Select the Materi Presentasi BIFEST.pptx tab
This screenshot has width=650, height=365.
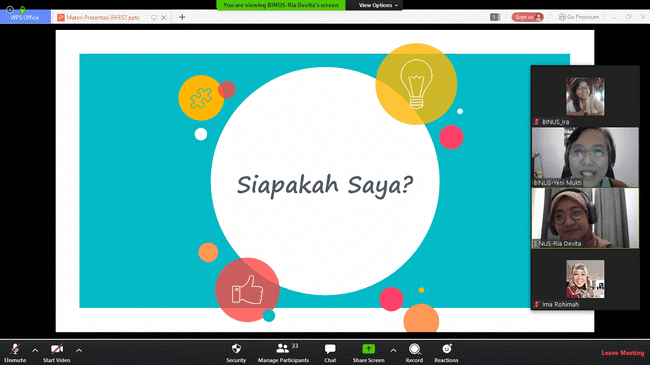(102, 17)
